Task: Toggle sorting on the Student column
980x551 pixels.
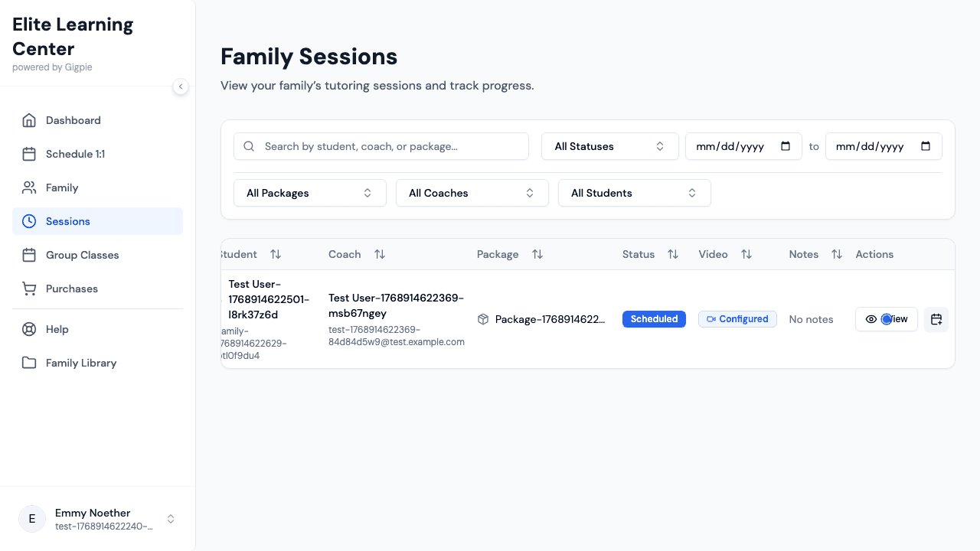Action: 276,254
